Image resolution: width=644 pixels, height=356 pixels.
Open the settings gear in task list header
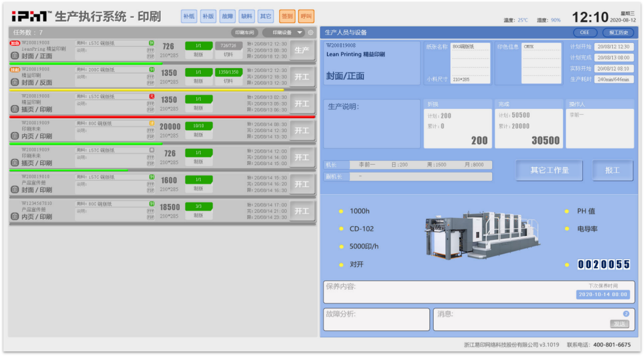point(311,33)
